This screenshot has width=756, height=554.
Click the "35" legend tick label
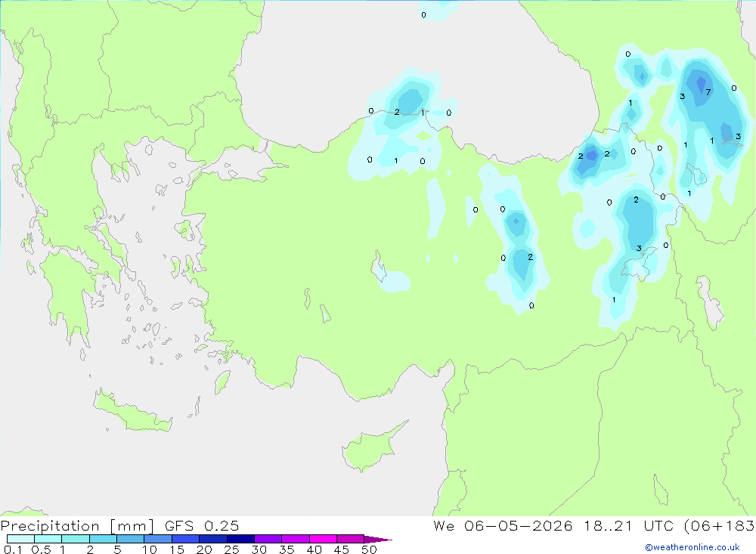coord(287,549)
